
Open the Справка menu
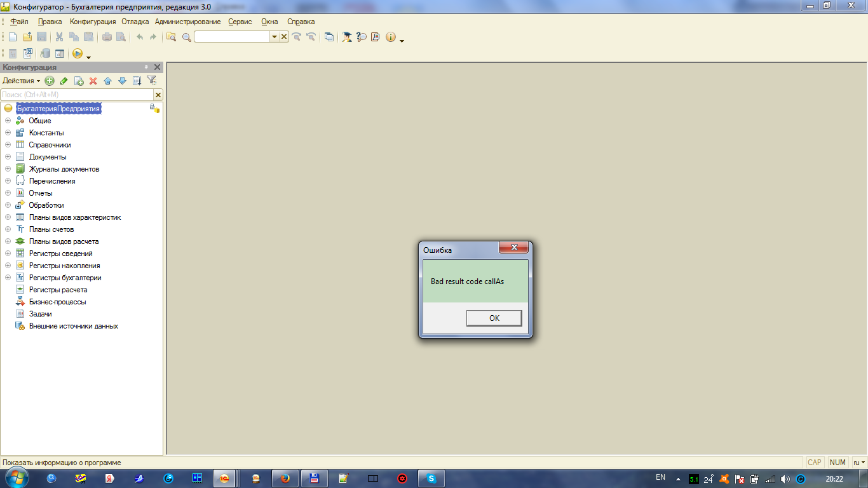[x=301, y=22]
